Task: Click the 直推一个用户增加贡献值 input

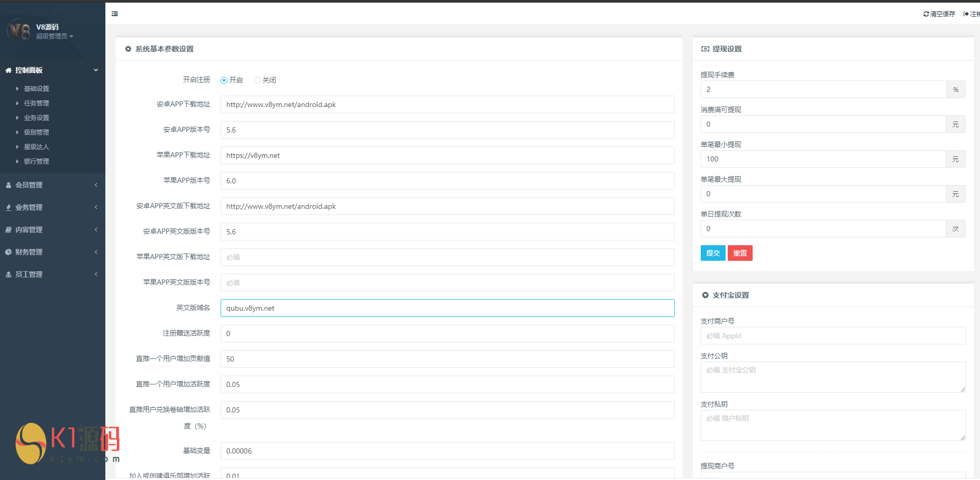Action: click(x=447, y=359)
